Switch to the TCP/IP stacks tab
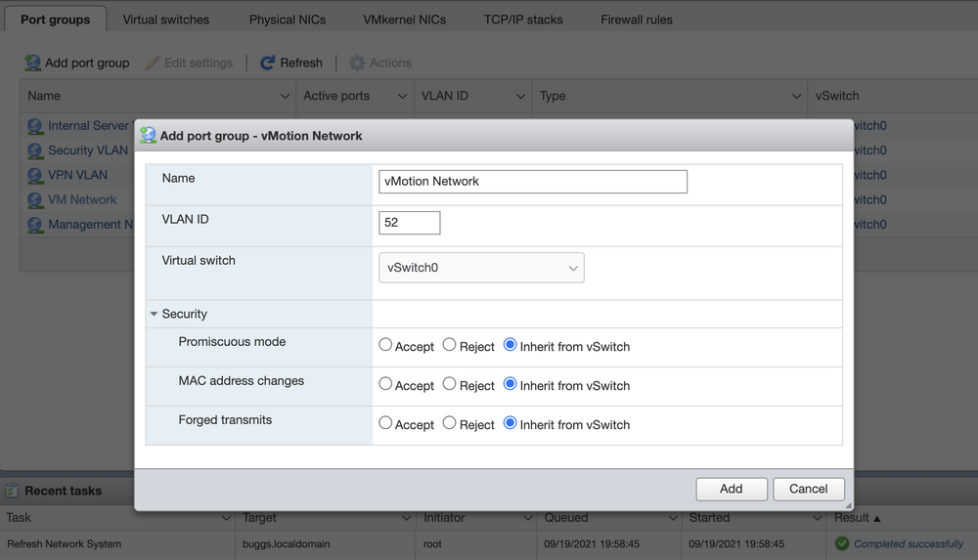 click(x=523, y=20)
